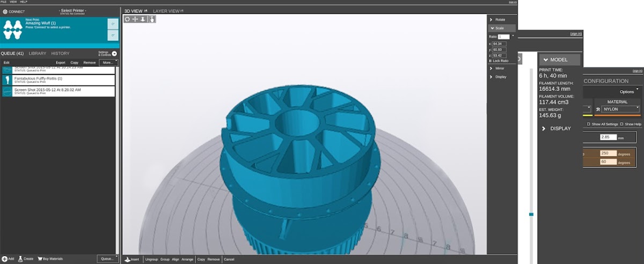
Task: Click the Add plus icon
Action: click(x=4, y=259)
